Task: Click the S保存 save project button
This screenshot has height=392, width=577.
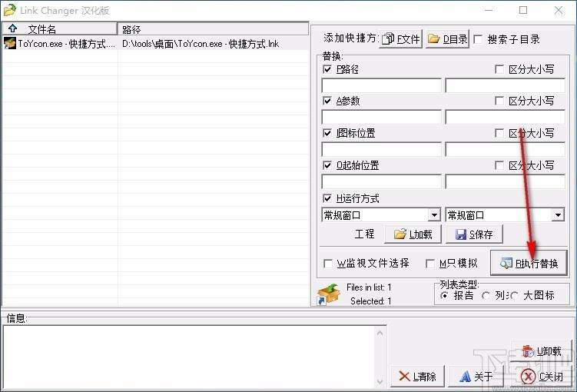Action: pos(474,234)
